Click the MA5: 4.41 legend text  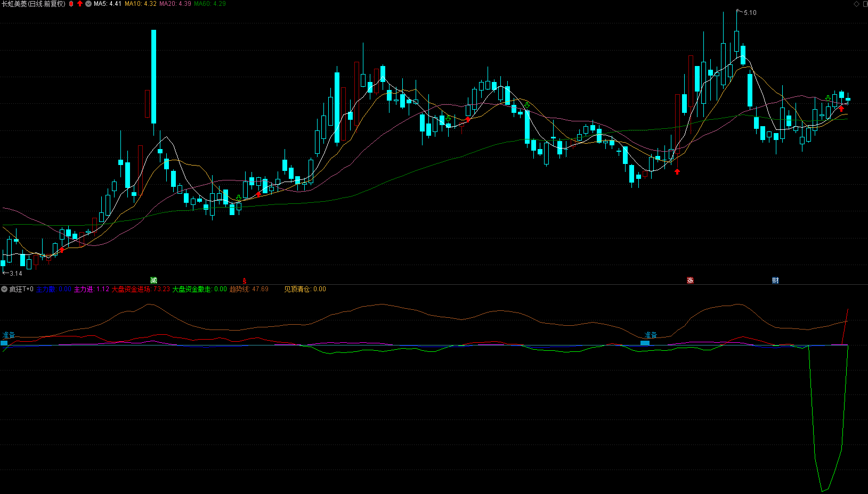click(x=108, y=4)
